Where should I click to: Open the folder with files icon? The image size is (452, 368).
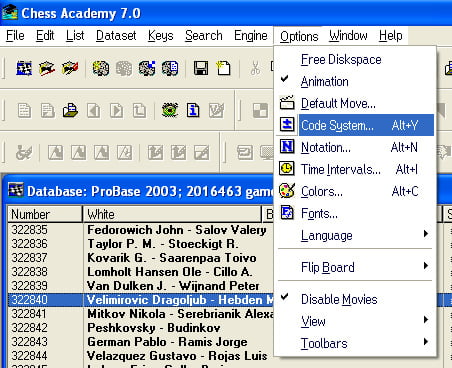70,110
